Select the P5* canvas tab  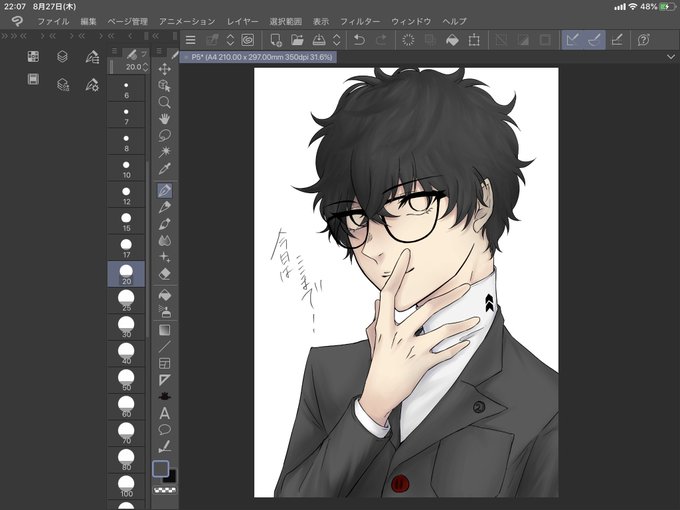tap(259, 57)
